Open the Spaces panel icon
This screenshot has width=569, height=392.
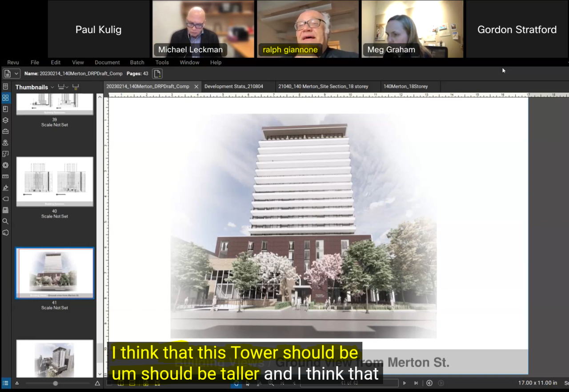pos(5,154)
